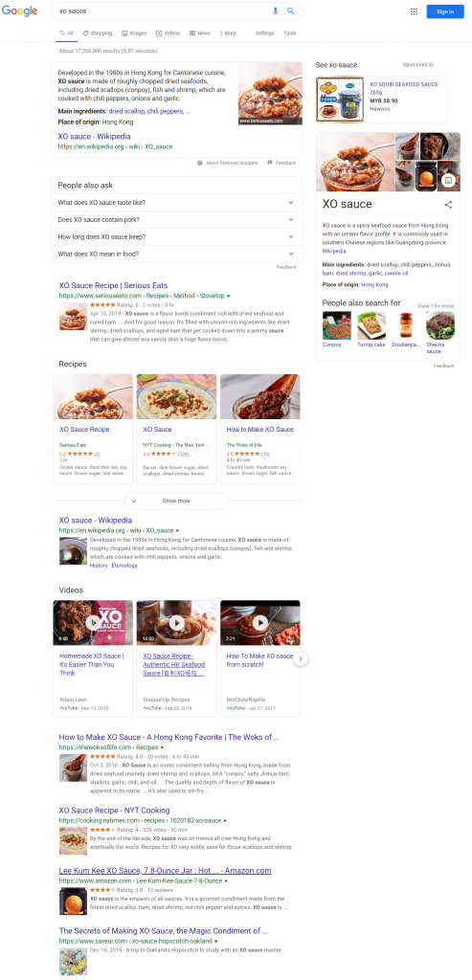Click the share icon beside XO sauce title
Image resolution: width=472 pixels, height=980 pixels.
[448, 205]
